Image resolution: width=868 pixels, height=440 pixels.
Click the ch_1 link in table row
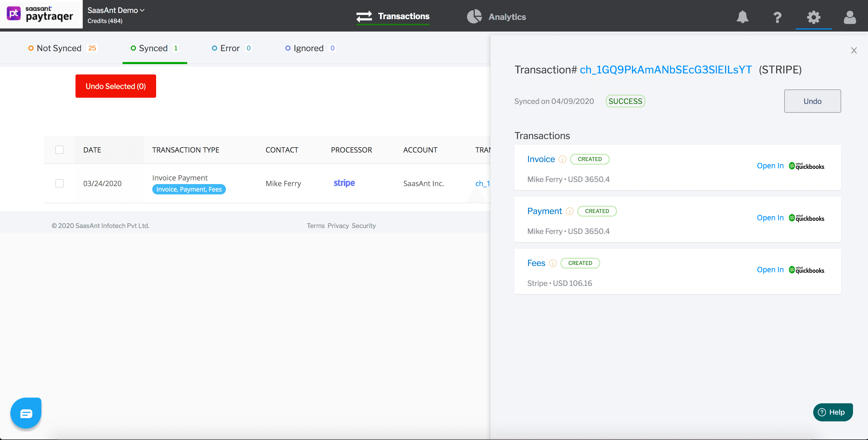coord(483,184)
